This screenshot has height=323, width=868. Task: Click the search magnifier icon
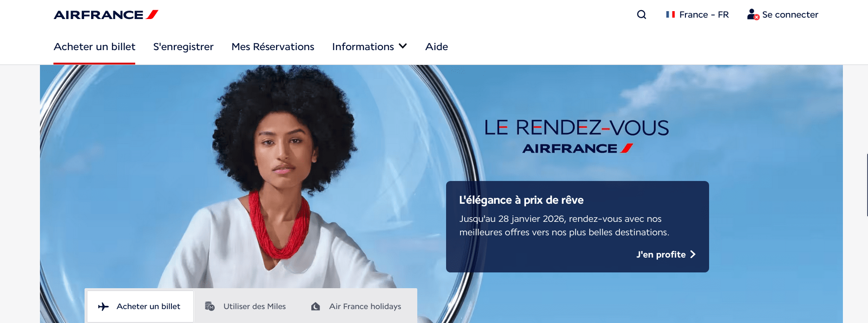(641, 14)
